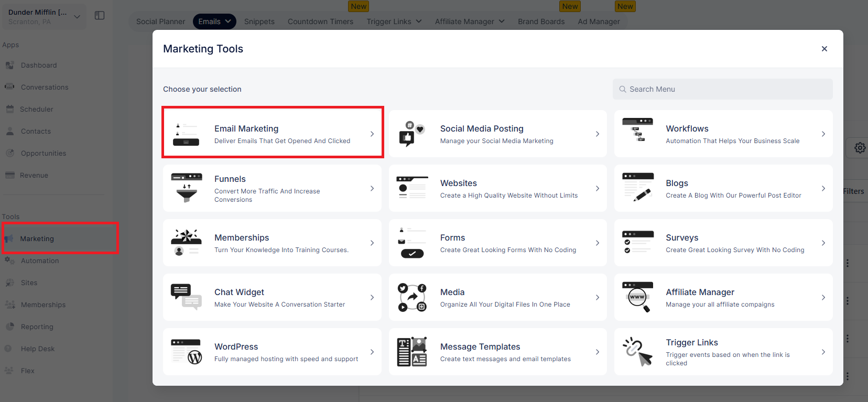This screenshot has width=868, height=402.
Task: Click the chevron on Chat Widget card
Action: click(x=372, y=298)
